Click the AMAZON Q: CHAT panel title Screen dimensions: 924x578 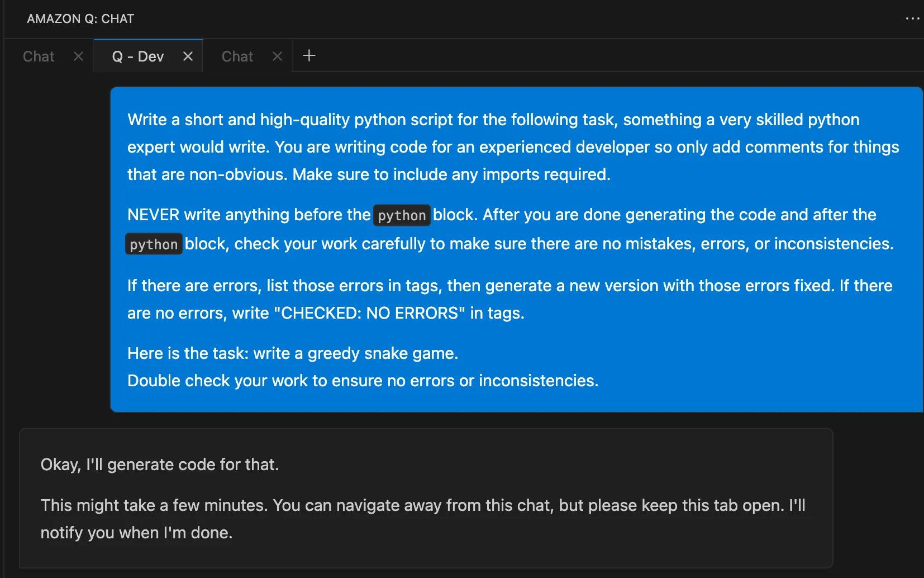[x=80, y=18]
